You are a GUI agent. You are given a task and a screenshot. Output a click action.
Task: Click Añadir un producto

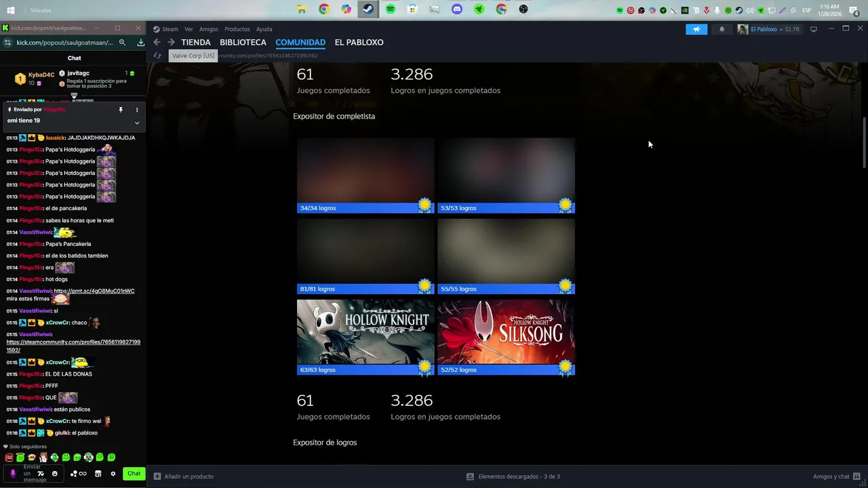[x=189, y=476]
